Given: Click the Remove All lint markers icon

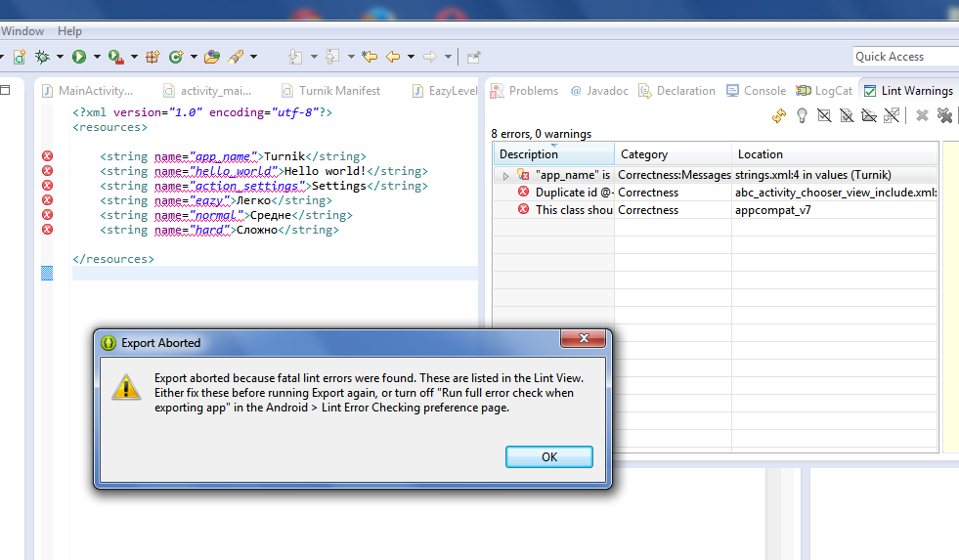Looking at the screenshot, I should click(945, 115).
